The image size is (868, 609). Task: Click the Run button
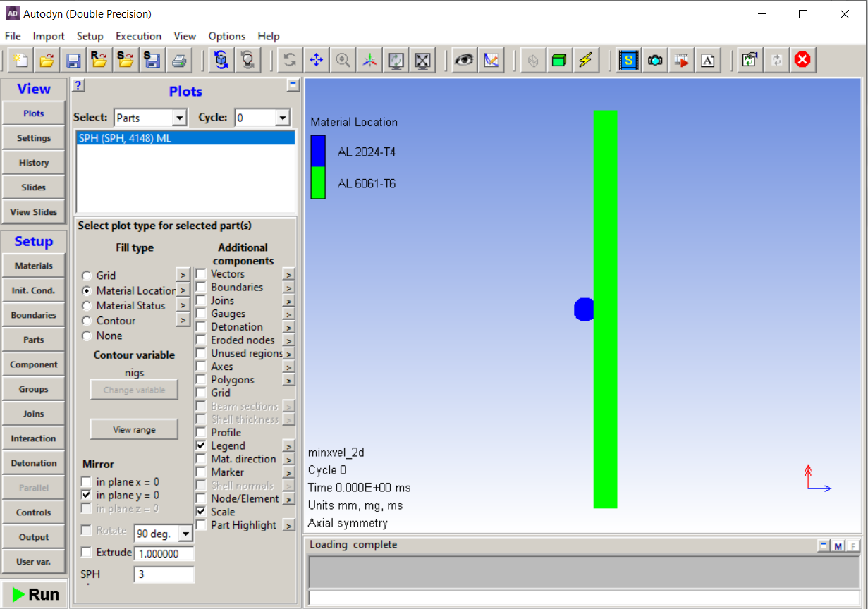point(35,594)
